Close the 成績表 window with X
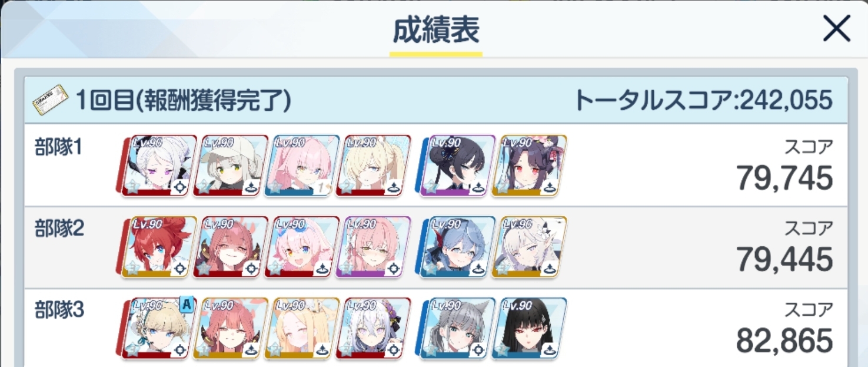 click(836, 28)
